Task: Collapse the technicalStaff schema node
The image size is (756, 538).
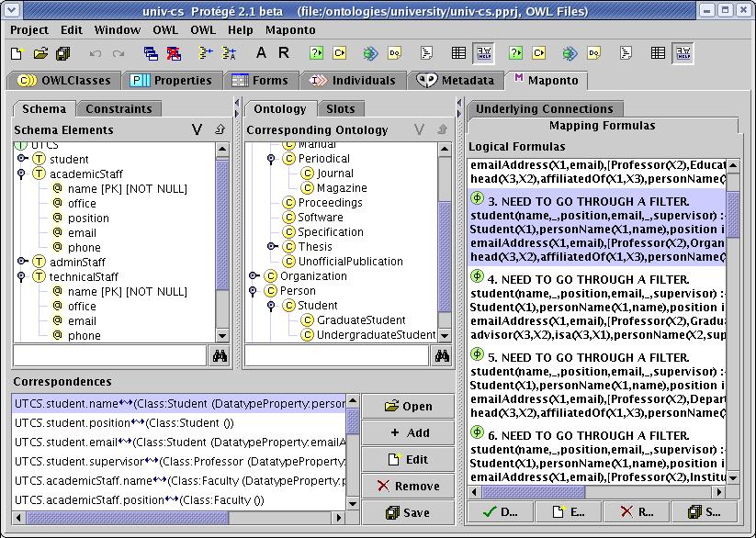Action: click(x=21, y=276)
